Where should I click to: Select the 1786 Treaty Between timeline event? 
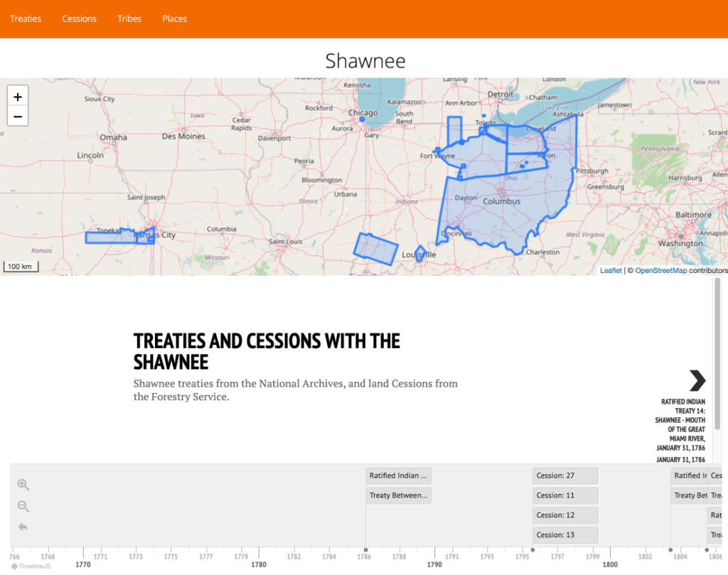coord(399,495)
